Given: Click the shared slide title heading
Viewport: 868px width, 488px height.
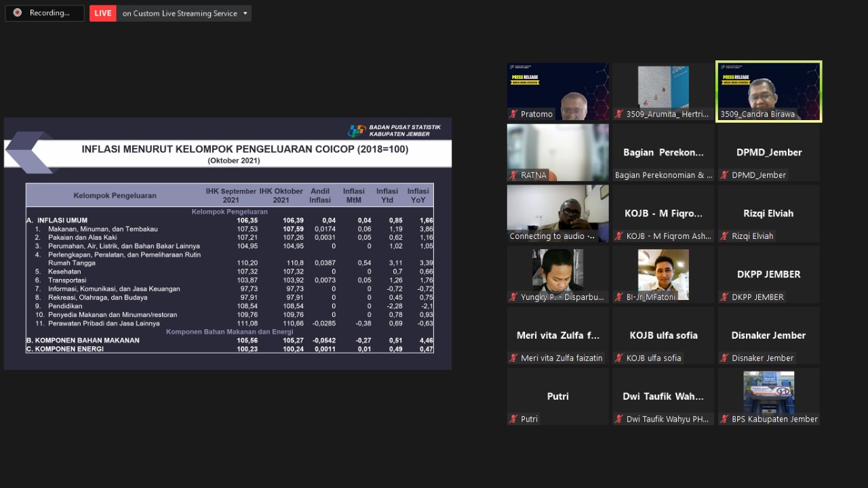Looking at the screenshot, I should click(x=245, y=149).
